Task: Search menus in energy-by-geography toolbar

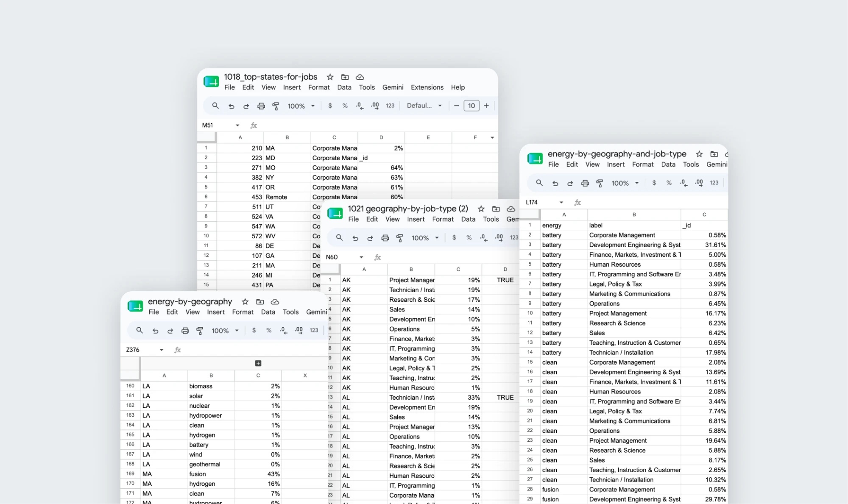Action: (x=139, y=330)
